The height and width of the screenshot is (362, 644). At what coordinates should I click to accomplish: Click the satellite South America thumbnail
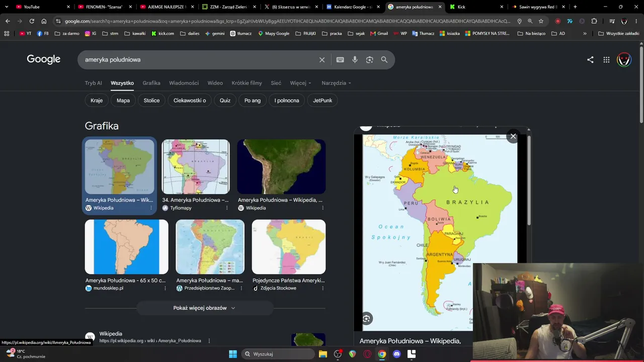tap(281, 167)
